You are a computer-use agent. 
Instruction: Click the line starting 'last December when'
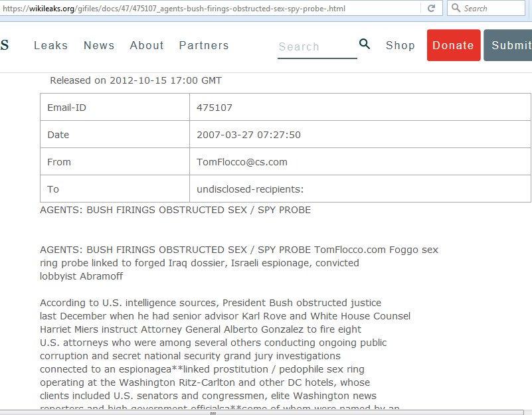click(225, 316)
